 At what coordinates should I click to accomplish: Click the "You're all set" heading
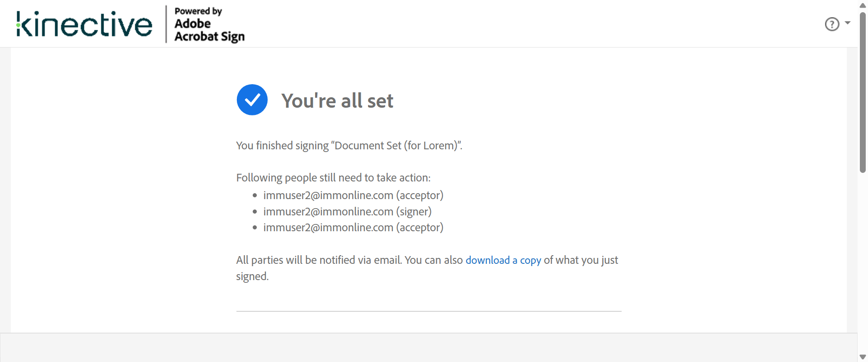click(x=337, y=101)
